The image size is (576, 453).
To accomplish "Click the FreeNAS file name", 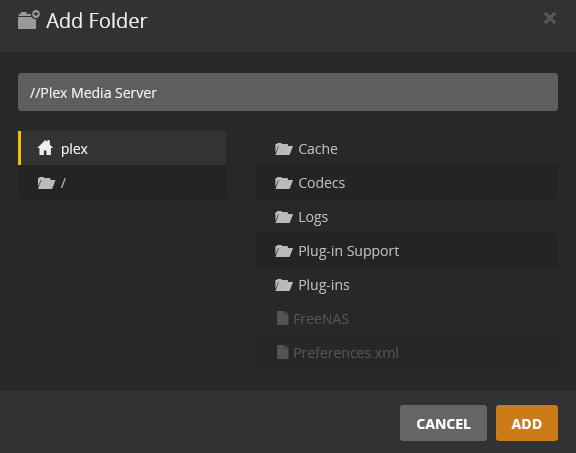I will (x=321, y=319).
